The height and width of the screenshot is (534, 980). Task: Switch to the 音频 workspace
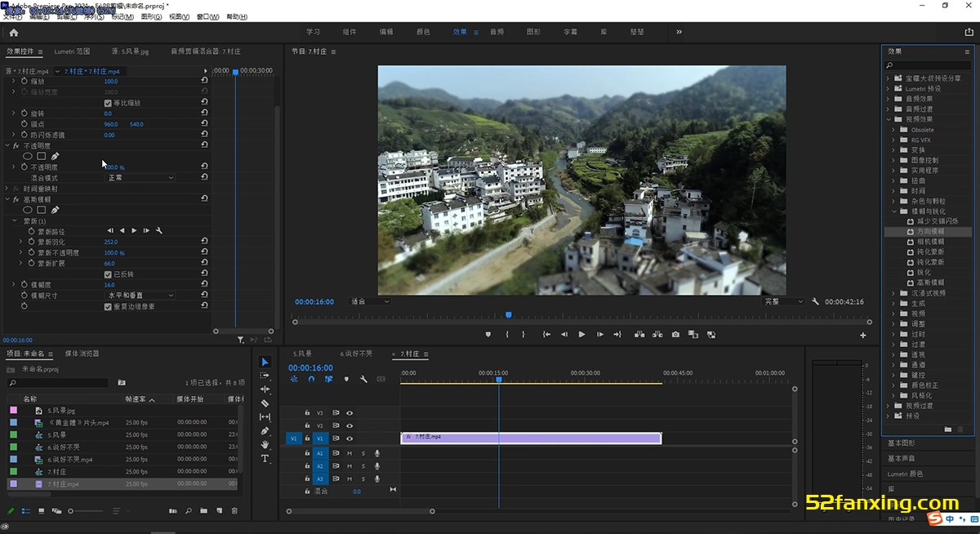pos(497,32)
